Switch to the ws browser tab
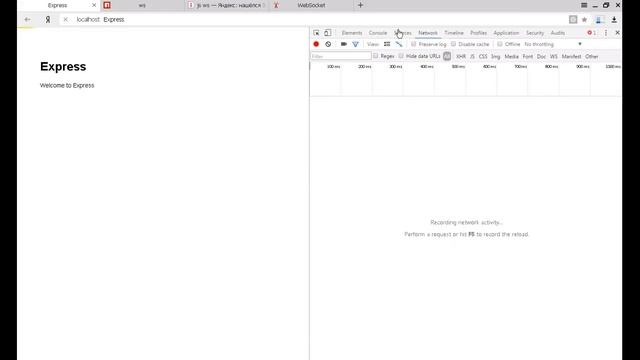Viewport: 640px width, 360px height. [142, 5]
